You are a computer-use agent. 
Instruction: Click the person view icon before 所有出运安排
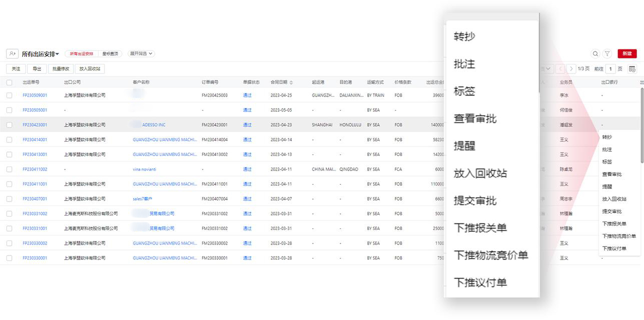pyautogui.click(x=12, y=53)
